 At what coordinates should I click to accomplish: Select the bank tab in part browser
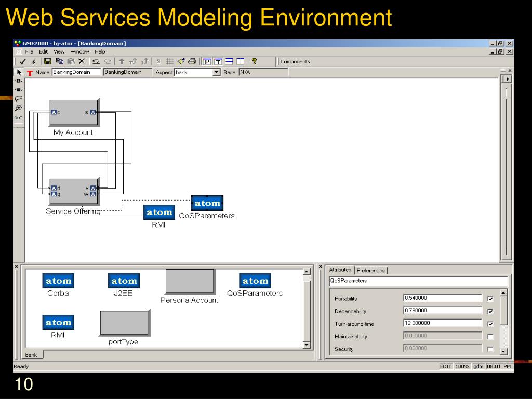(x=31, y=355)
